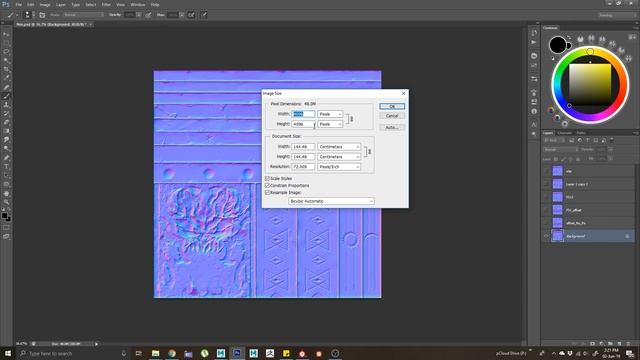The image size is (640, 360).
Task: Click the Resolution input field
Action: pyautogui.click(x=303, y=167)
